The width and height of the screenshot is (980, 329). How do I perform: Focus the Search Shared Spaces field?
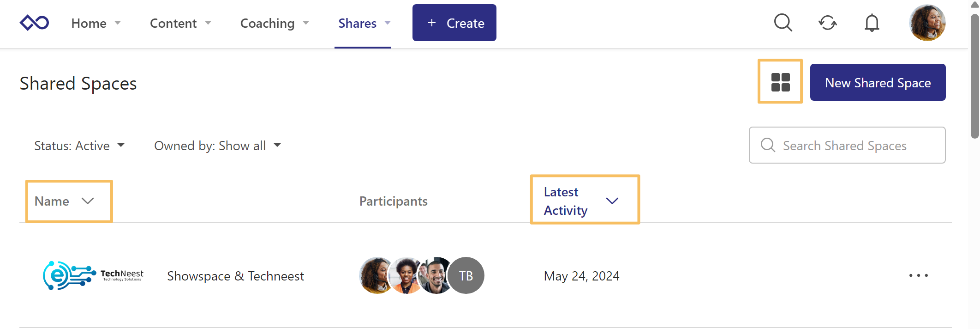pyautogui.click(x=854, y=146)
